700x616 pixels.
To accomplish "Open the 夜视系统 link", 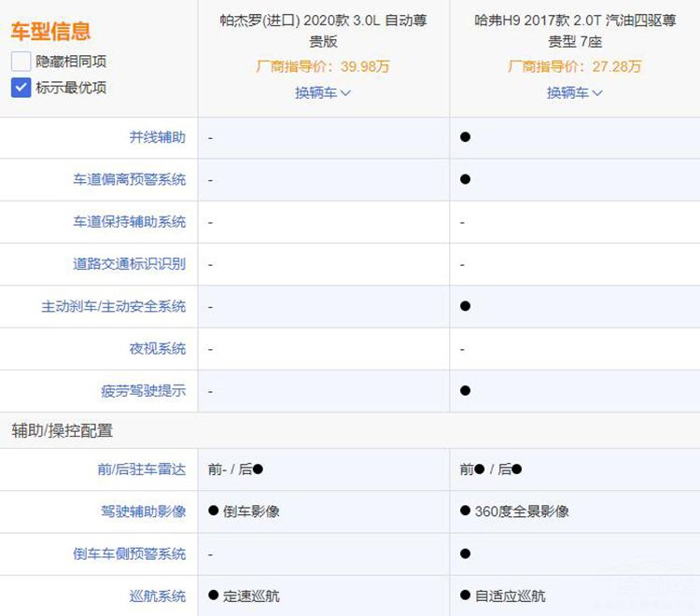I will [158, 349].
